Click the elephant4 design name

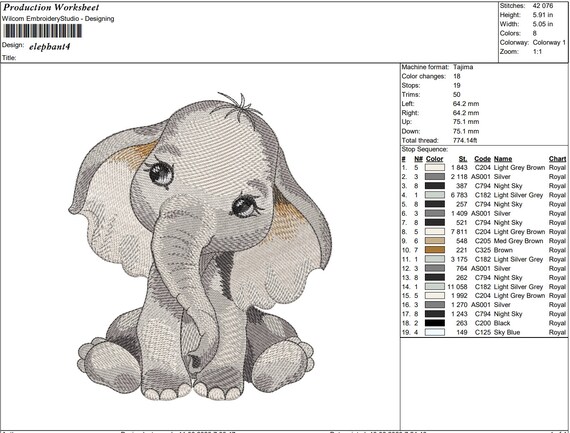pos(49,47)
